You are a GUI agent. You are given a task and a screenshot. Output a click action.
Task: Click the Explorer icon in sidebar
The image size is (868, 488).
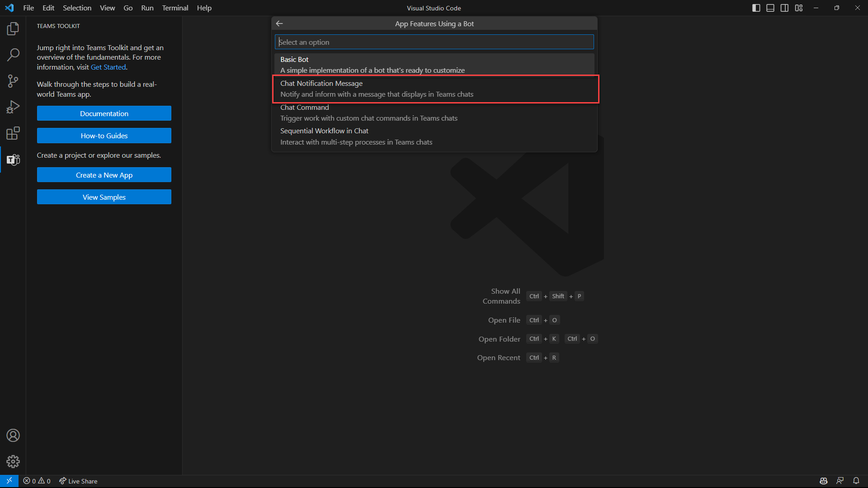pyautogui.click(x=13, y=28)
